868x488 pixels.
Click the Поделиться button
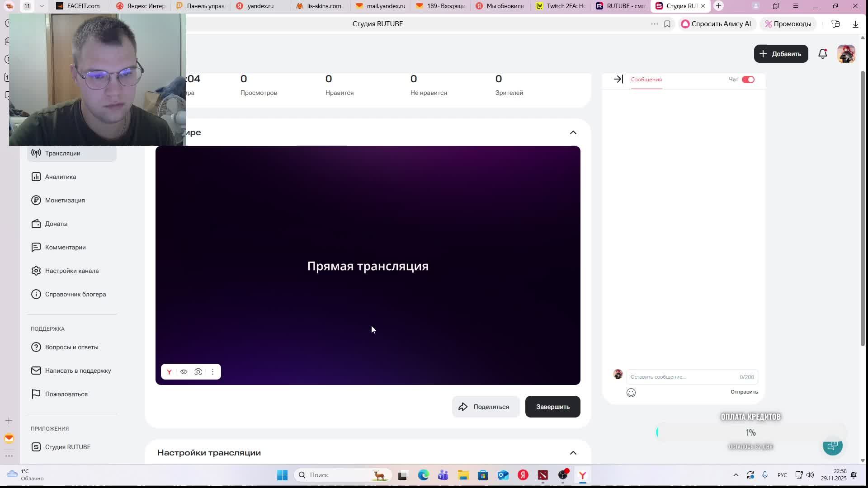485,407
